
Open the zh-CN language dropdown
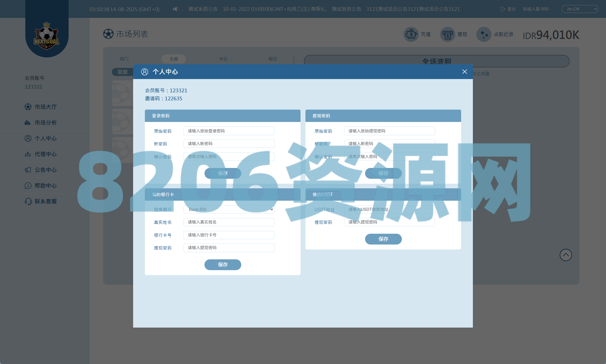580,9
